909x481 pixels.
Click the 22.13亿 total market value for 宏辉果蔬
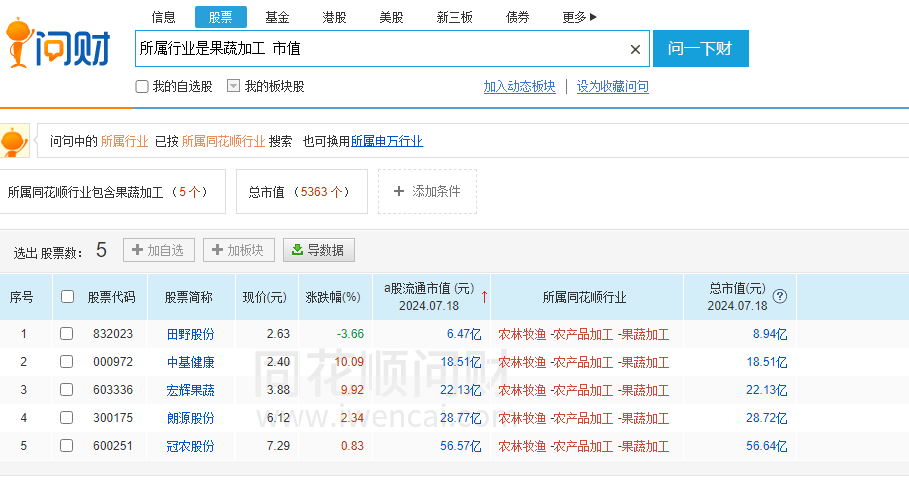766,390
